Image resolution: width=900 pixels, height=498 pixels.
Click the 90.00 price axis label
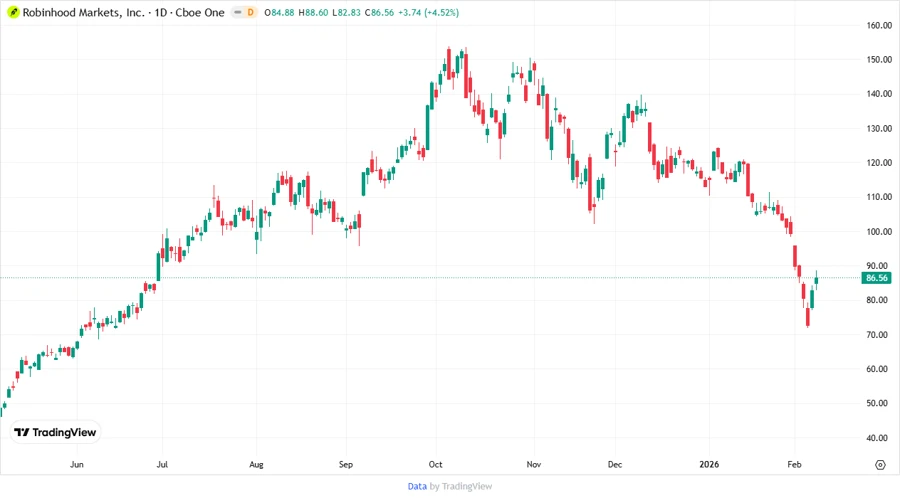[879, 266]
